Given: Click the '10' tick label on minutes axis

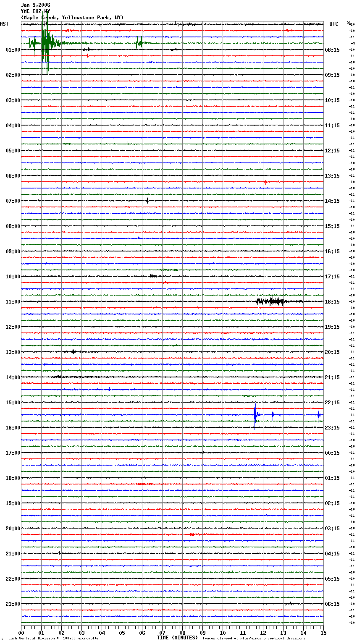Looking at the screenshot, I should point(223,633).
